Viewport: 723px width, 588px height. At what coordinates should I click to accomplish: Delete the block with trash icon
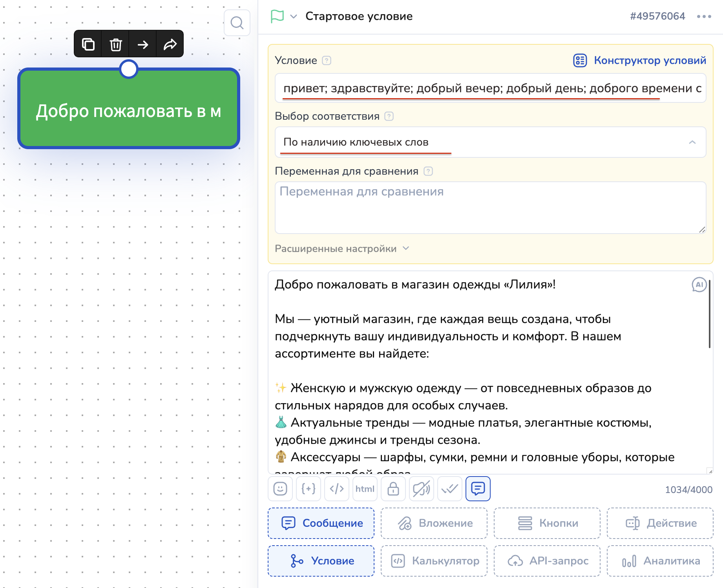pos(115,44)
